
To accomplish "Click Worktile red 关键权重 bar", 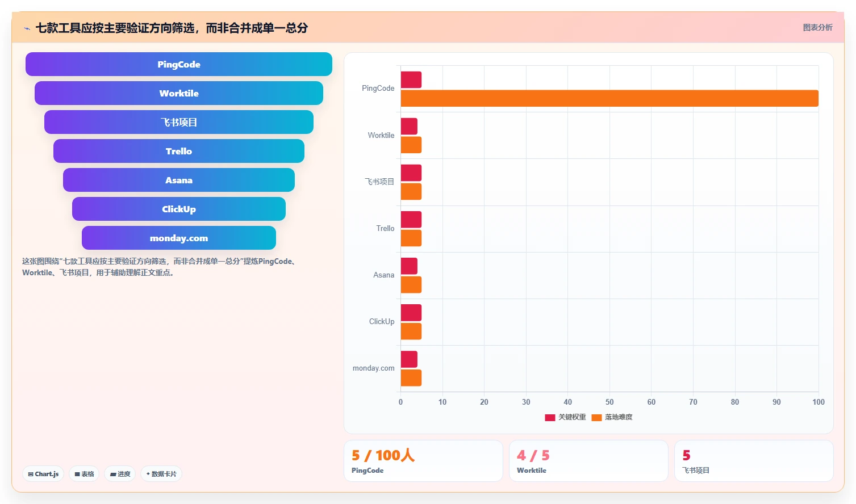I will 409,126.
